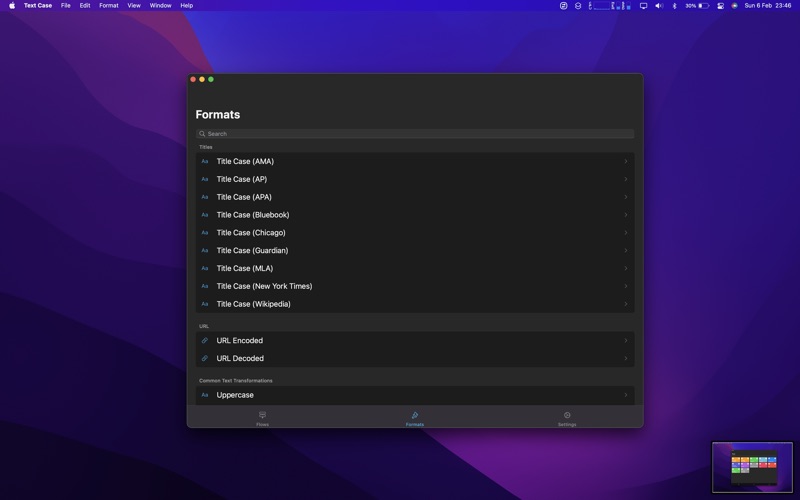Screen dimensions: 800x500
Task: Click the magnifier icon in search field
Action: [202, 134]
